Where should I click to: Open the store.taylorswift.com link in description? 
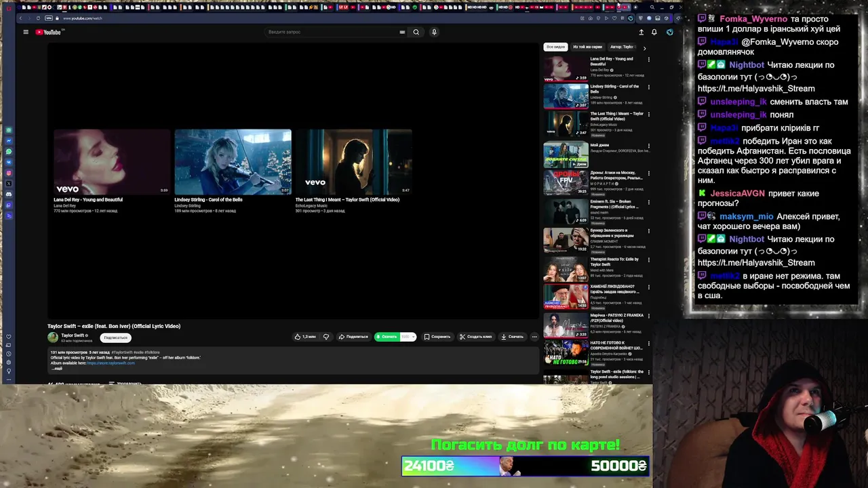(111, 363)
